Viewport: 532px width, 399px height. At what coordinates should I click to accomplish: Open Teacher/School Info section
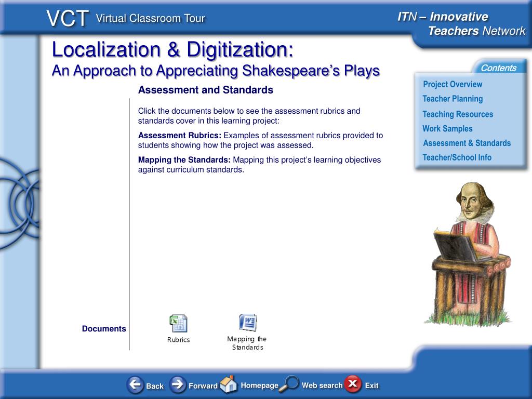point(457,157)
